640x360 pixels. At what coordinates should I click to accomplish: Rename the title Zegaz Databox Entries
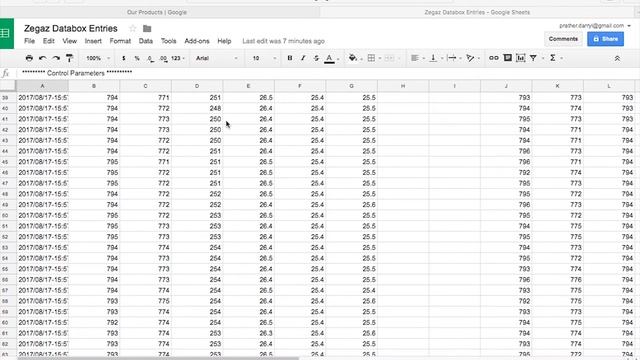(x=71, y=28)
